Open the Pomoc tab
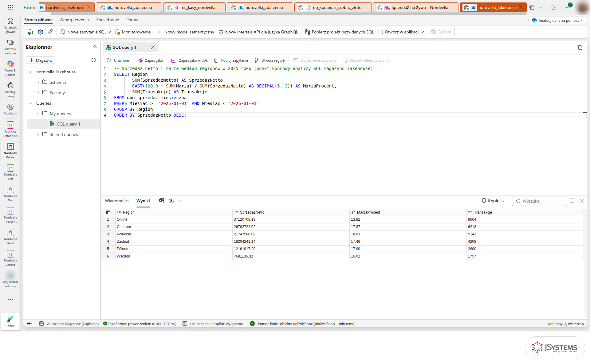590x364 pixels. 133,20
